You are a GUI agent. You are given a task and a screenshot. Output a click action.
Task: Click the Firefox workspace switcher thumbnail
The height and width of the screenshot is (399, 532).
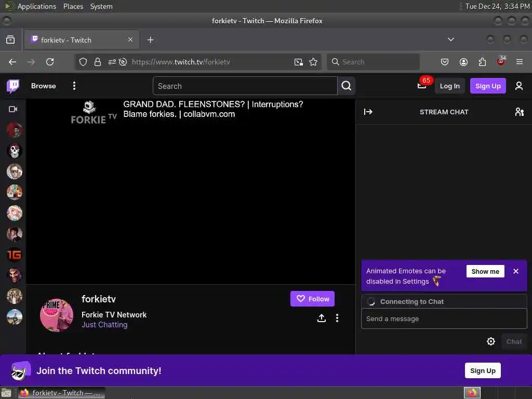point(472,393)
